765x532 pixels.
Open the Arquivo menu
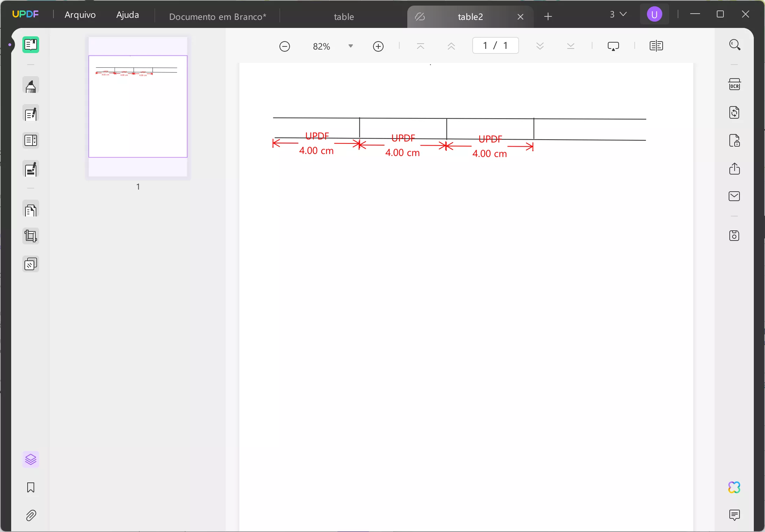80,14
